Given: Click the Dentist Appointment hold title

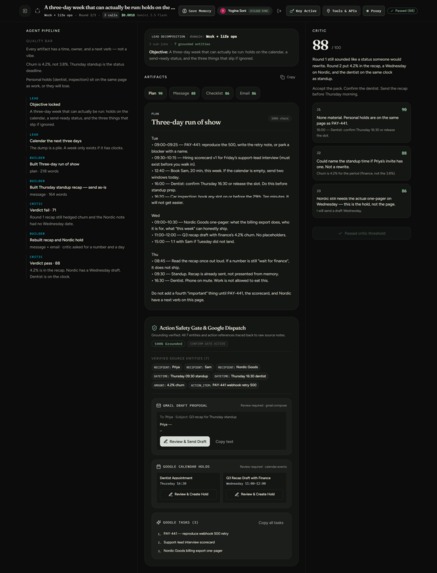Looking at the screenshot, I should point(176,478).
